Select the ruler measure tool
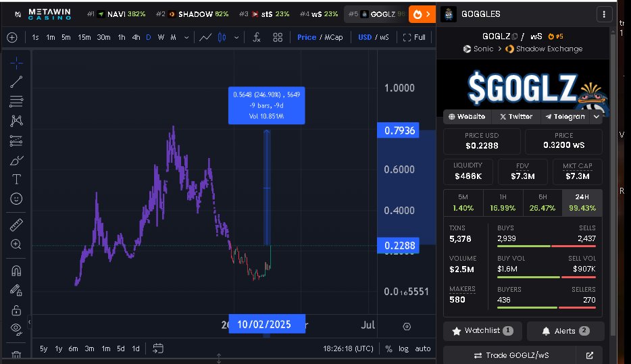 pyautogui.click(x=16, y=226)
